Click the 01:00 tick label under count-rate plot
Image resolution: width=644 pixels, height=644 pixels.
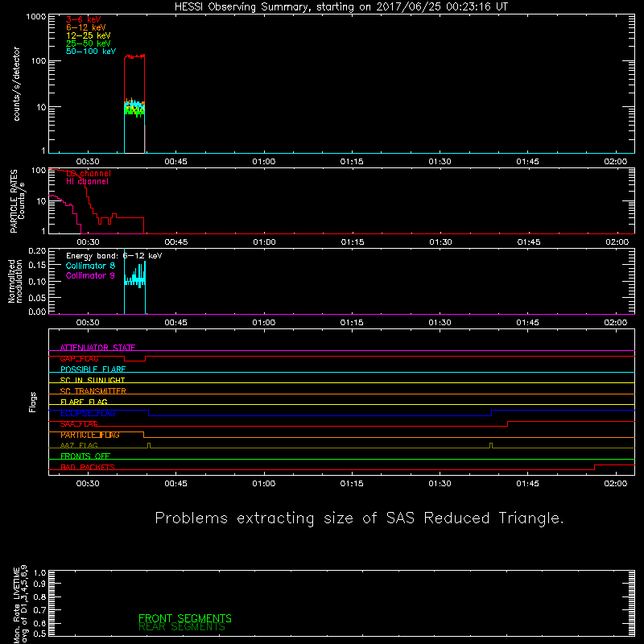pyautogui.click(x=264, y=162)
